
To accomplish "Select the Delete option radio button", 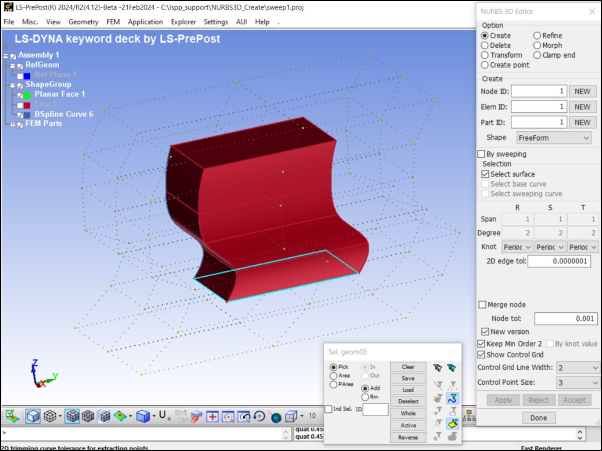I will 486,45.
